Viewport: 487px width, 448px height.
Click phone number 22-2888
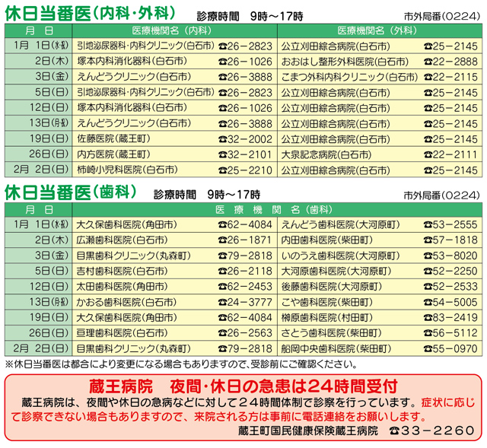455,62
